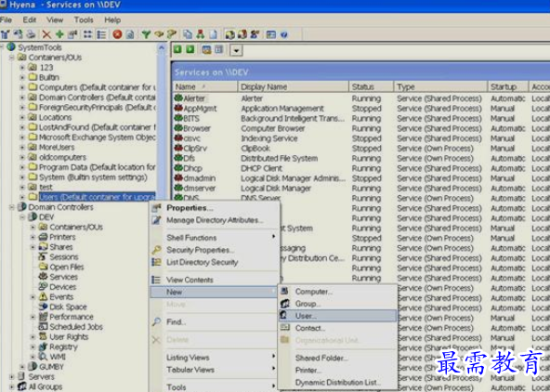Open the small dropdown arrow beside navigation buttons
This screenshot has height=392, width=550.
pyautogui.click(x=236, y=50)
